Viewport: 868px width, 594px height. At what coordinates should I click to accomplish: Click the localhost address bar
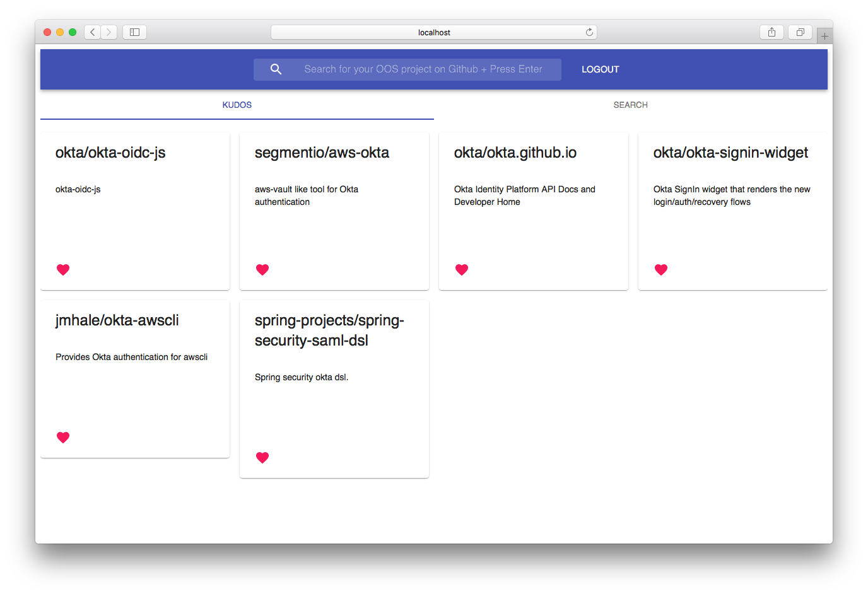(x=433, y=32)
